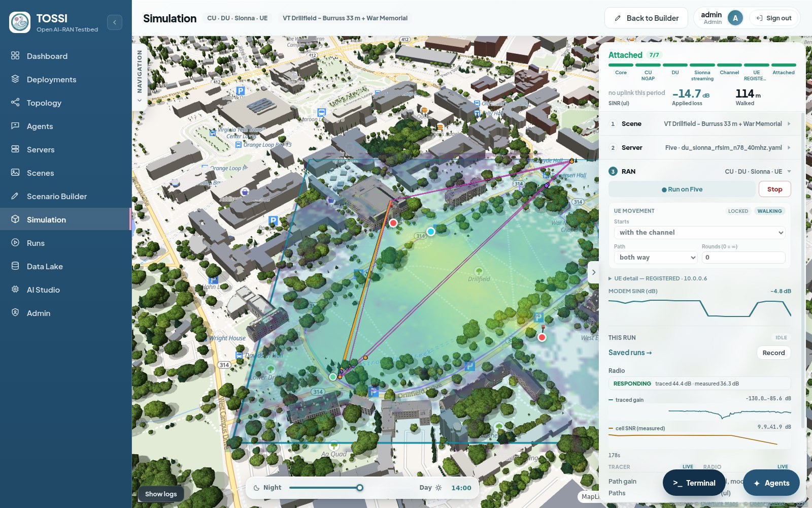Open the Starts 'with the channel' dropdown
812x508 pixels.
(x=700, y=232)
